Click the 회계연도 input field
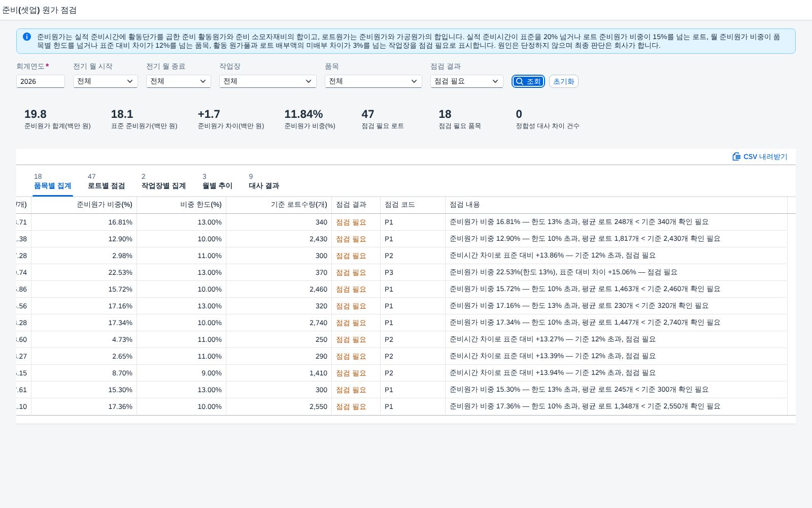 [x=41, y=81]
